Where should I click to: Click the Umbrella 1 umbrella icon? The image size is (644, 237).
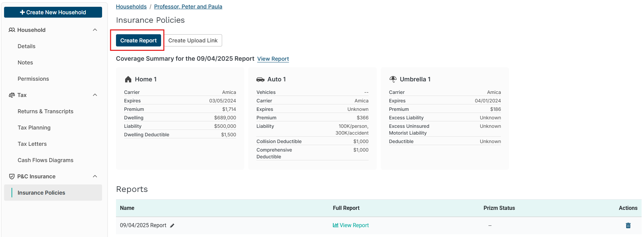[x=393, y=79]
